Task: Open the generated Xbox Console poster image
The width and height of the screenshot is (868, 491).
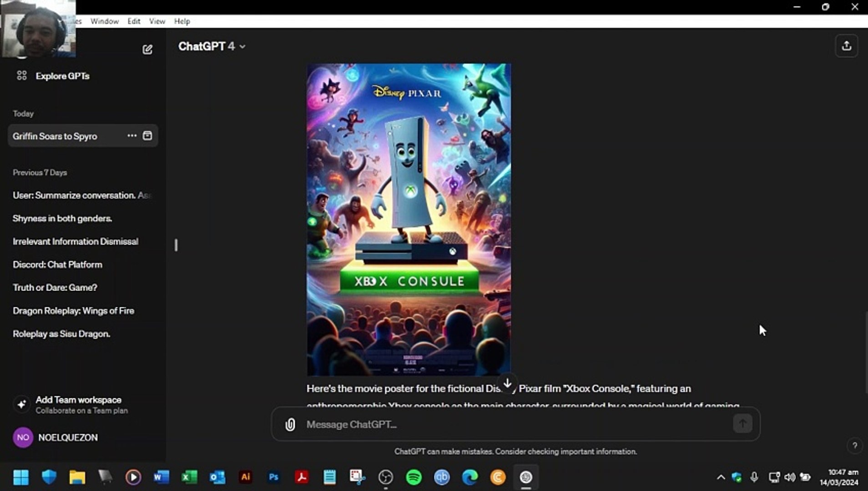Action: 409,220
